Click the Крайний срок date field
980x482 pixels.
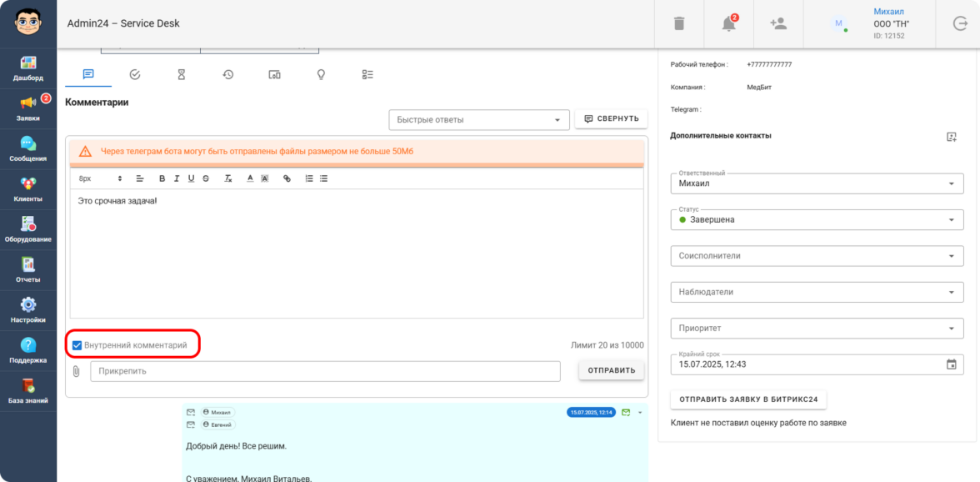(817, 364)
